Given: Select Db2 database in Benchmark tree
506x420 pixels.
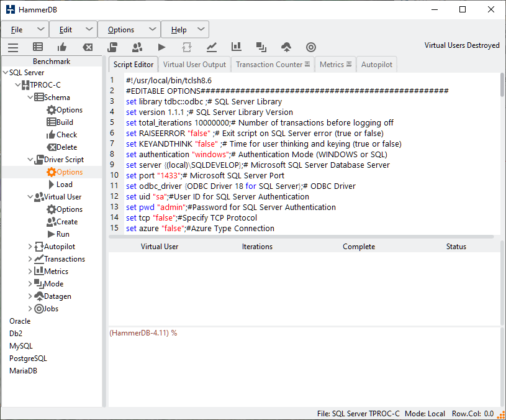Looking at the screenshot, I should pyautogui.click(x=16, y=334).
